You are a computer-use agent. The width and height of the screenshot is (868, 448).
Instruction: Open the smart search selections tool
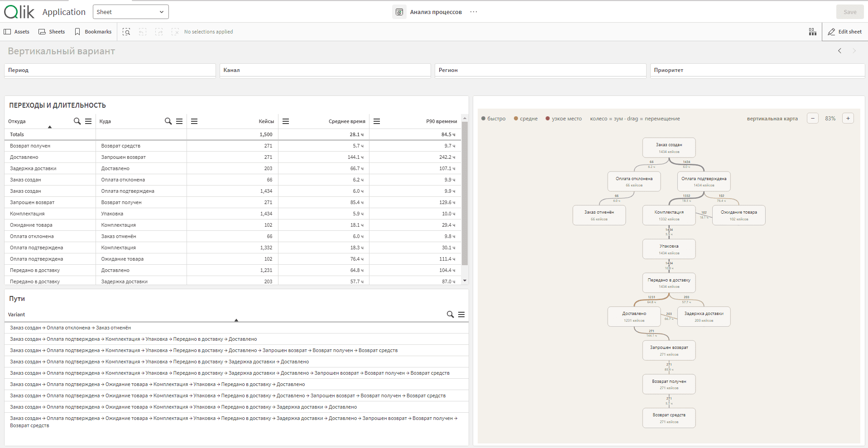click(126, 32)
